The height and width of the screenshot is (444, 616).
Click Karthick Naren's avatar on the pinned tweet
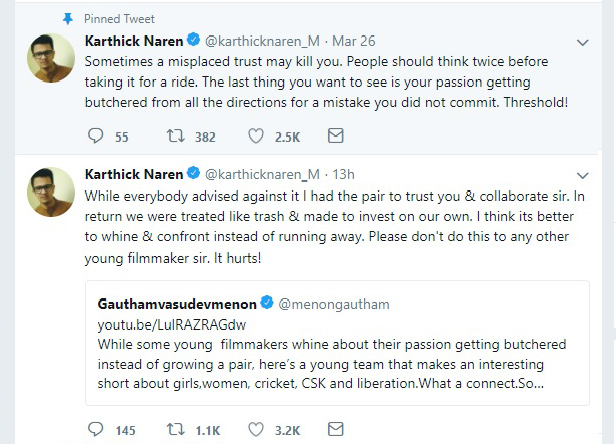tap(51, 58)
